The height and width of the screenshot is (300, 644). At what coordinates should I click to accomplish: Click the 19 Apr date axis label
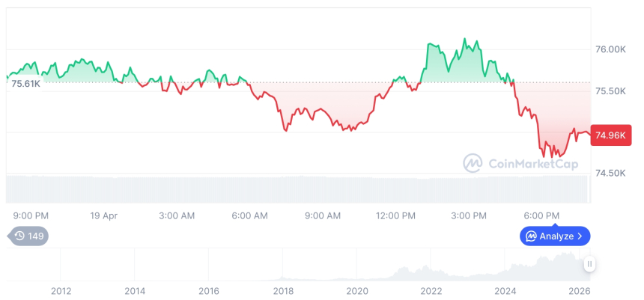point(104,215)
